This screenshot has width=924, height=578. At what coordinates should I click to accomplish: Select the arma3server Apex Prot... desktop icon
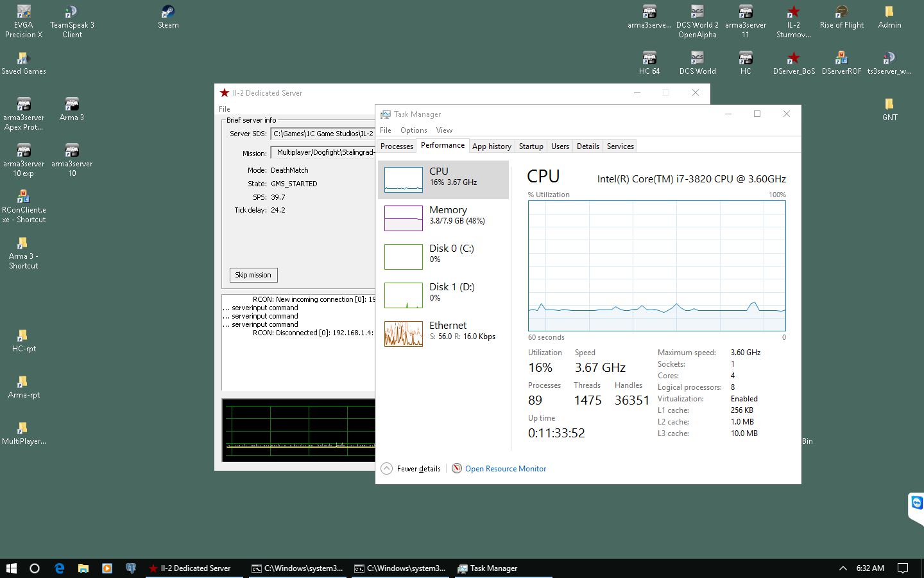click(24, 114)
